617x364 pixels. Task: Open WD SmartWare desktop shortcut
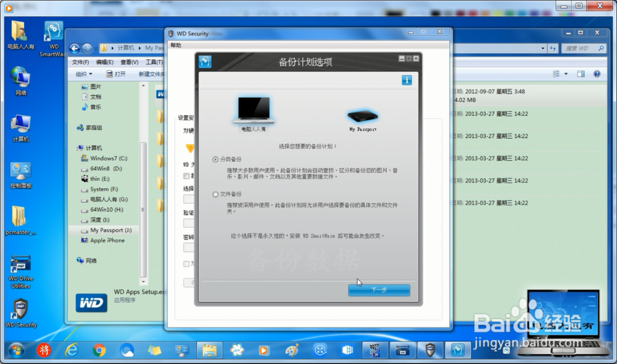(52, 39)
